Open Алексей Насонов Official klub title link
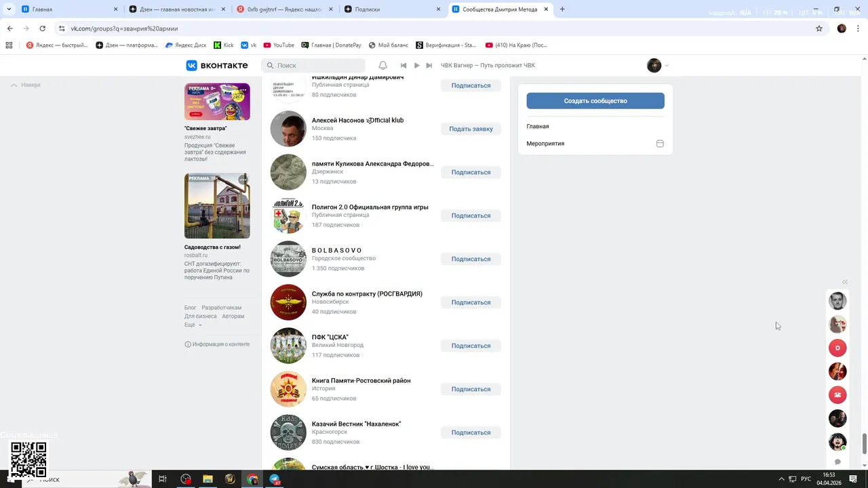 point(357,120)
